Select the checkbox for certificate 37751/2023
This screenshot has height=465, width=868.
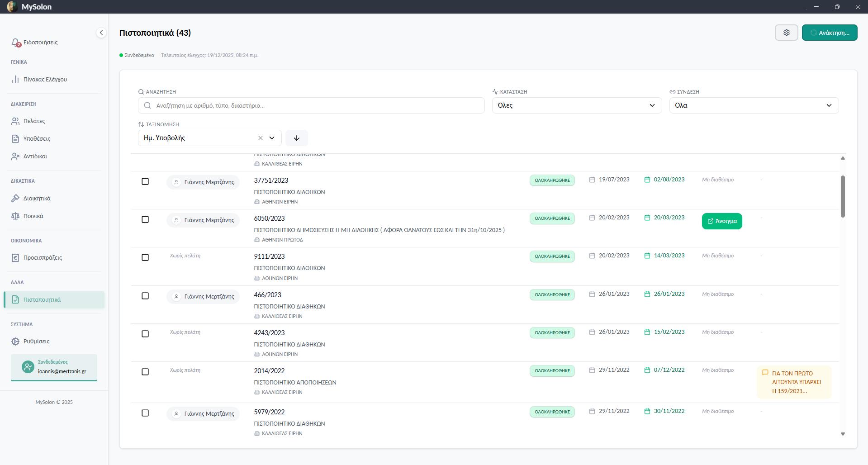[145, 181]
